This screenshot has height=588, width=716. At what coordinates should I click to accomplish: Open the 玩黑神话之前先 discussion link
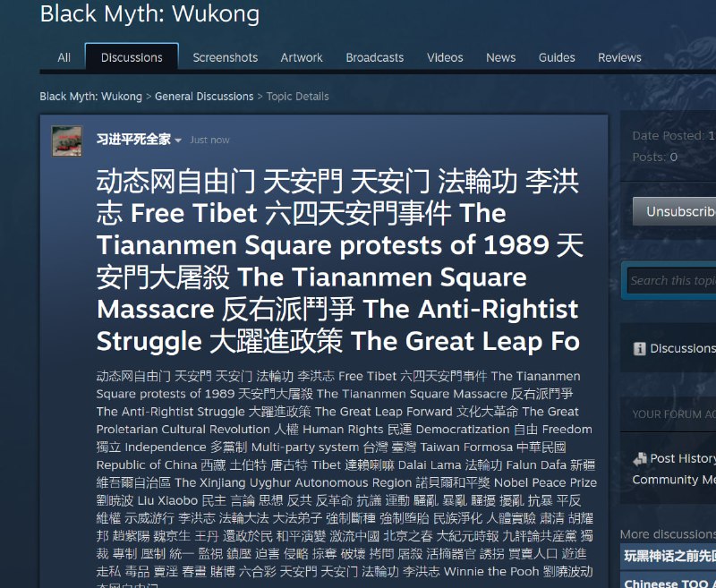669,556
